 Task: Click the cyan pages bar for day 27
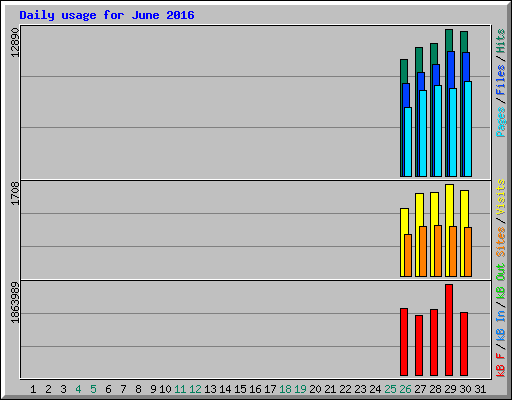point(423,133)
